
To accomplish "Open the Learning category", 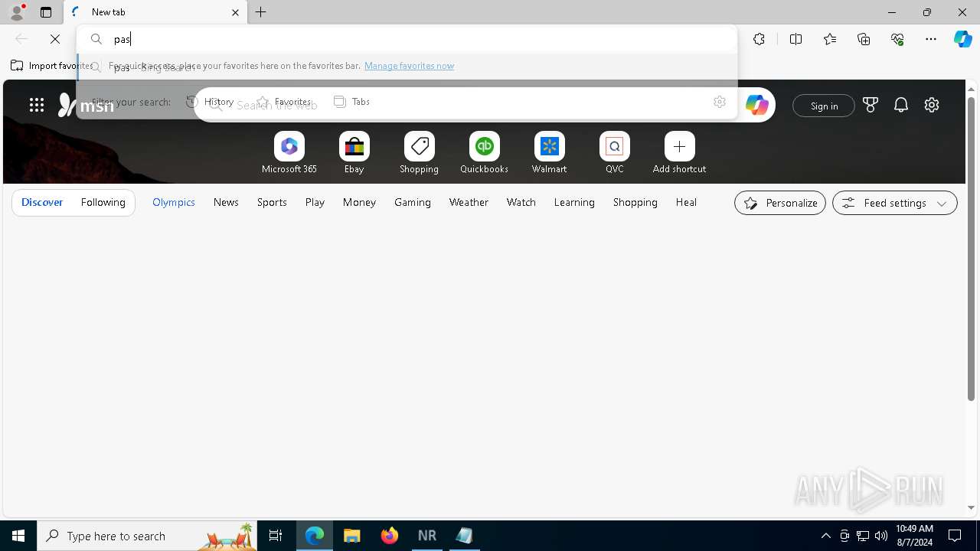I will pos(574,202).
